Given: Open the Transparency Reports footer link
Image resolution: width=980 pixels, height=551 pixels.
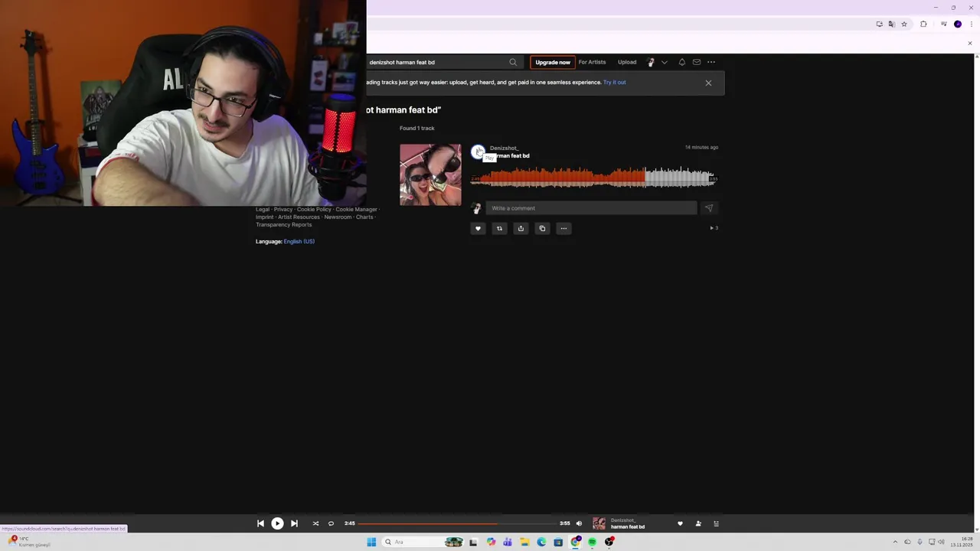Looking at the screenshot, I should 283,225.
